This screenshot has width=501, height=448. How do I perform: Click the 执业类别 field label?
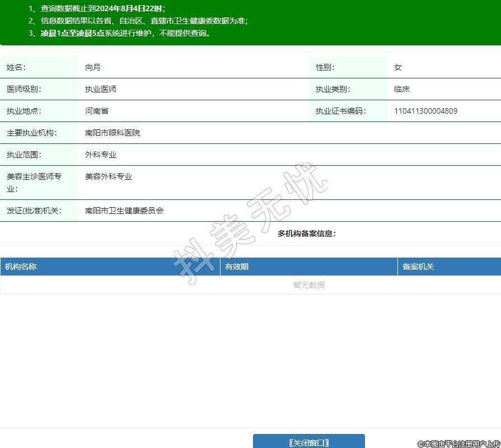click(x=333, y=89)
